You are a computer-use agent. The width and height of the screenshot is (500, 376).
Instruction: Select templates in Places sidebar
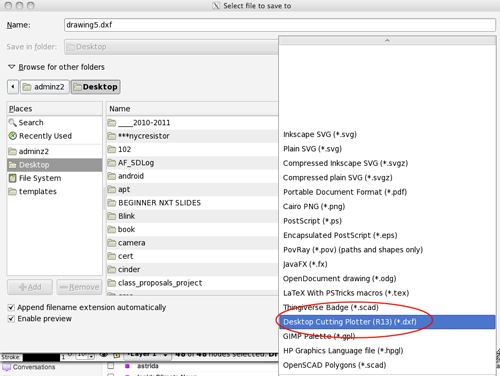(55, 192)
